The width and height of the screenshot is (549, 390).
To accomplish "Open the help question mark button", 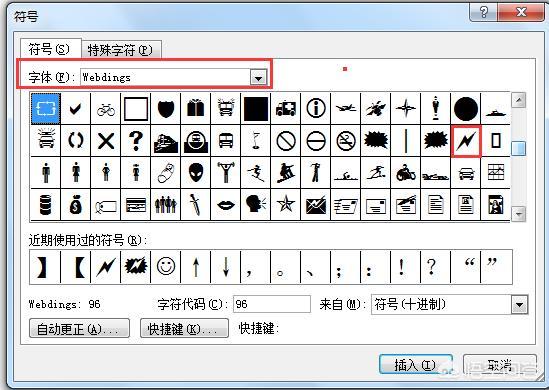I will (483, 12).
